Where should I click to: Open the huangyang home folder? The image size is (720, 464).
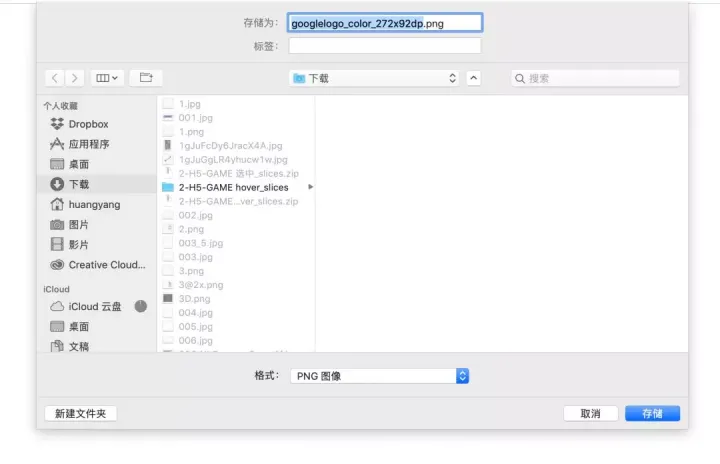(x=97, y=204)
